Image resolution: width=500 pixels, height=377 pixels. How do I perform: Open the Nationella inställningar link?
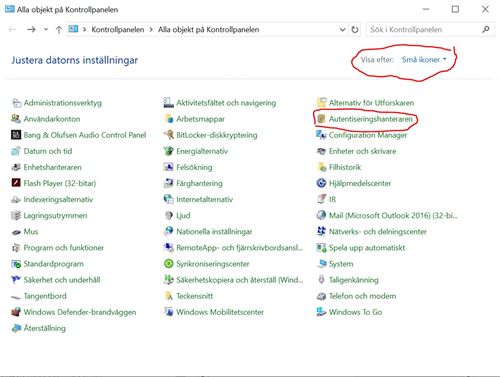[214, 232]
